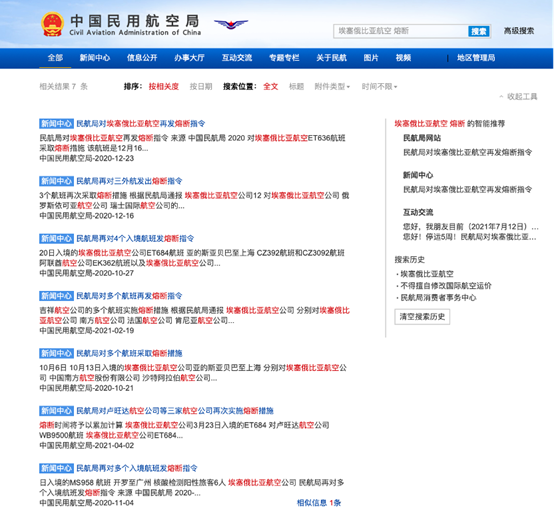Open the 地区管理局 navigation item
The image size is (554, 526).
pos(476,58)
